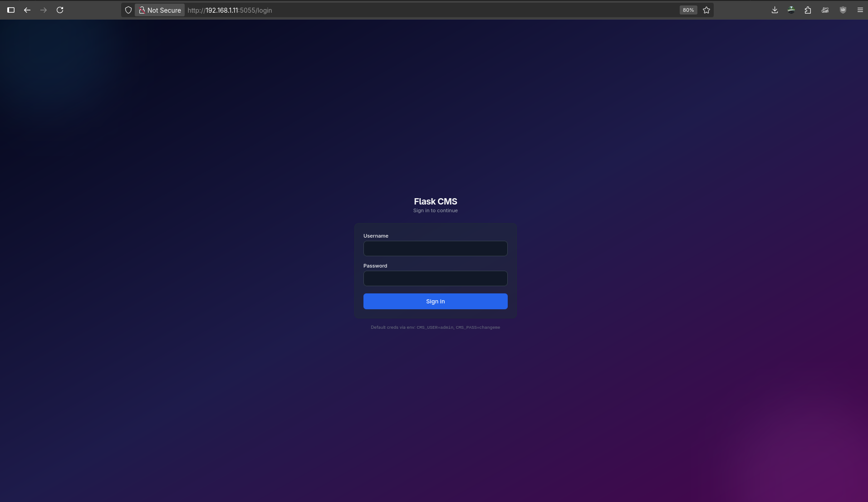Open the Extensions puzzle-piece menu
The image size is (868, 502).
click(808, 10)
